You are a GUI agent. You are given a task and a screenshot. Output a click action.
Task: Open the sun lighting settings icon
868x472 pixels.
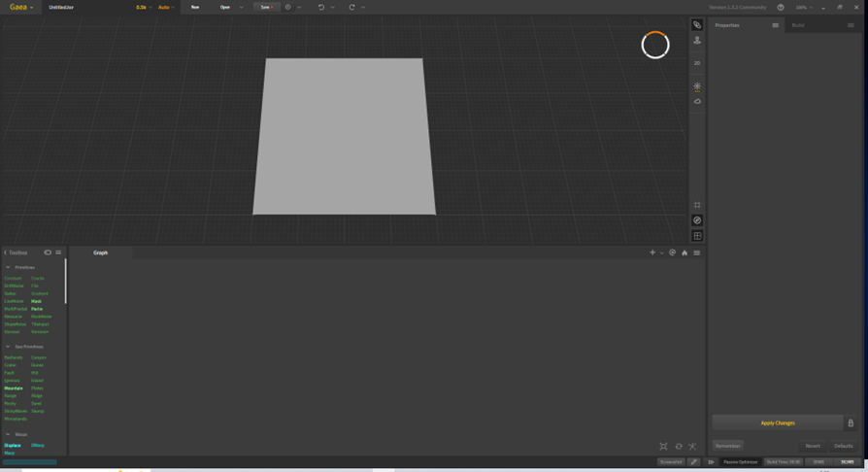pos(697,86)
